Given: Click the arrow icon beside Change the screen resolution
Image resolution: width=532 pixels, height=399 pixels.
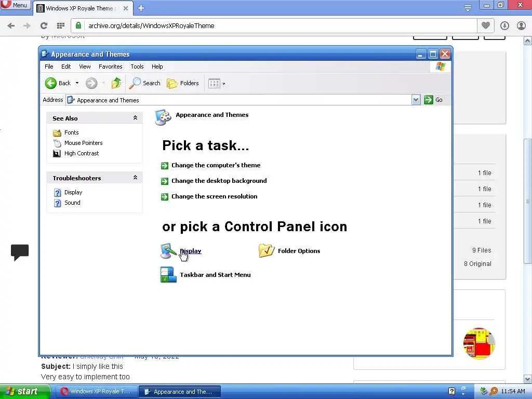Looking at the screenshot, I should tap(165, 197).
